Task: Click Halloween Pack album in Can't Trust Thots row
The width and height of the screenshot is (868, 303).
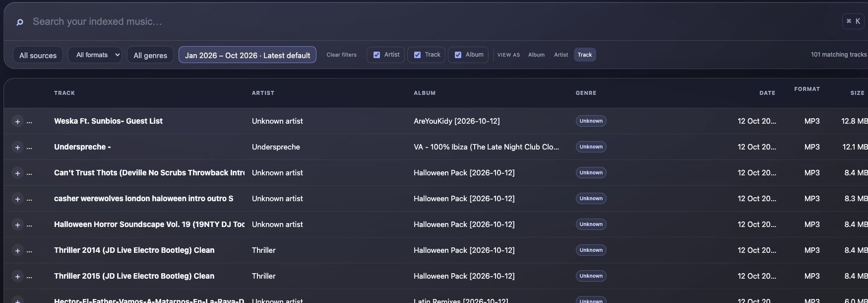Action: (x=464, y=172)
